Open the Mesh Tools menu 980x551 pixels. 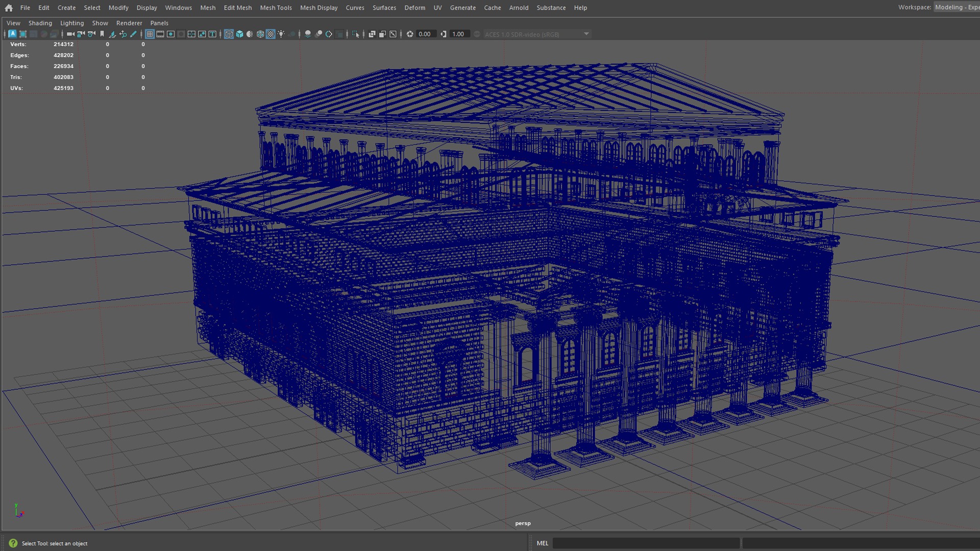click(x=276, y=8)
